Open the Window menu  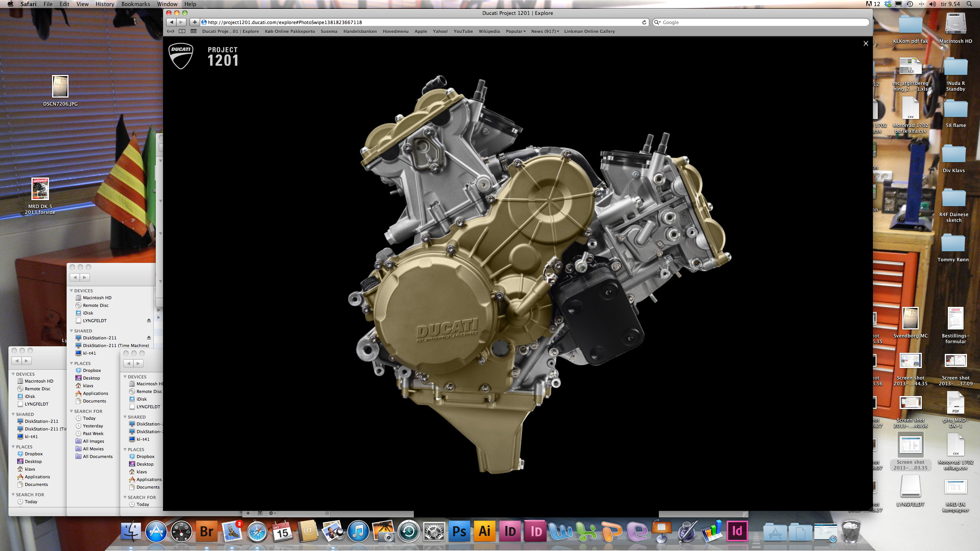[x=167, y=4]
